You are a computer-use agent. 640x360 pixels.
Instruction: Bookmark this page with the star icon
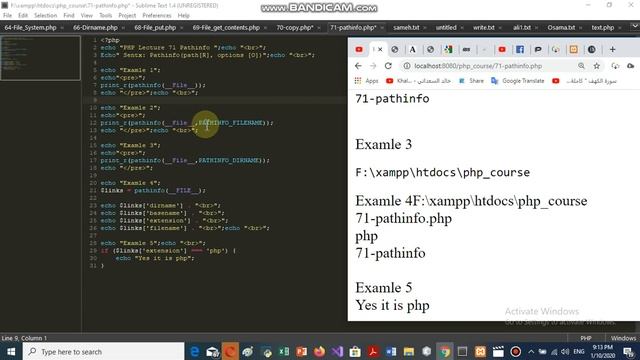[596, 66]
